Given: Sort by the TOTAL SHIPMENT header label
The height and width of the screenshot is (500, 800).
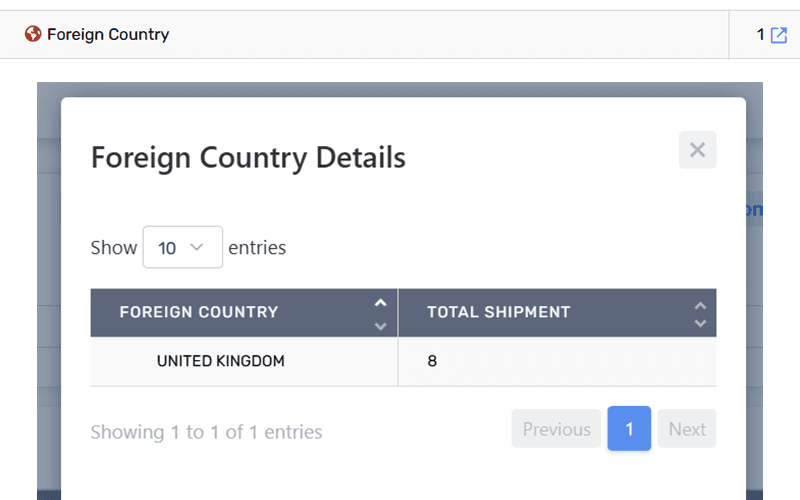Looking at the screenshot, I should [x=498, y=312].
